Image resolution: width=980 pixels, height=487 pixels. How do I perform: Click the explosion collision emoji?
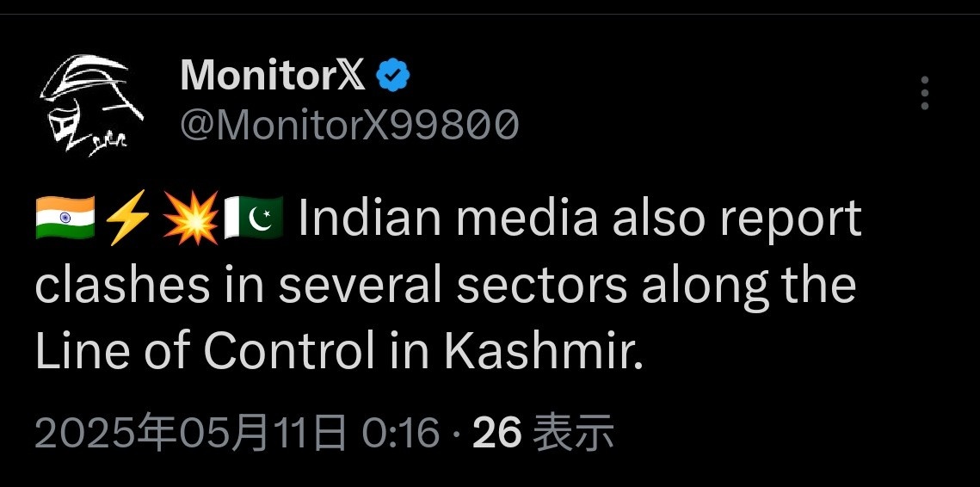pyautogui.click(x=191, y=219)
